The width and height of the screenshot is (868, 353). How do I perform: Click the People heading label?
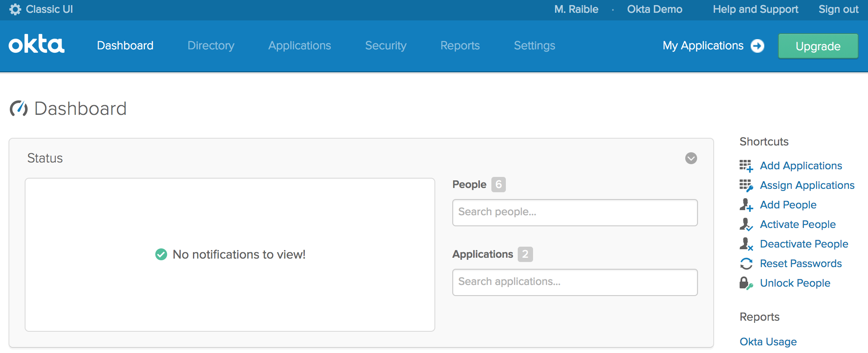tap(469, 185)
